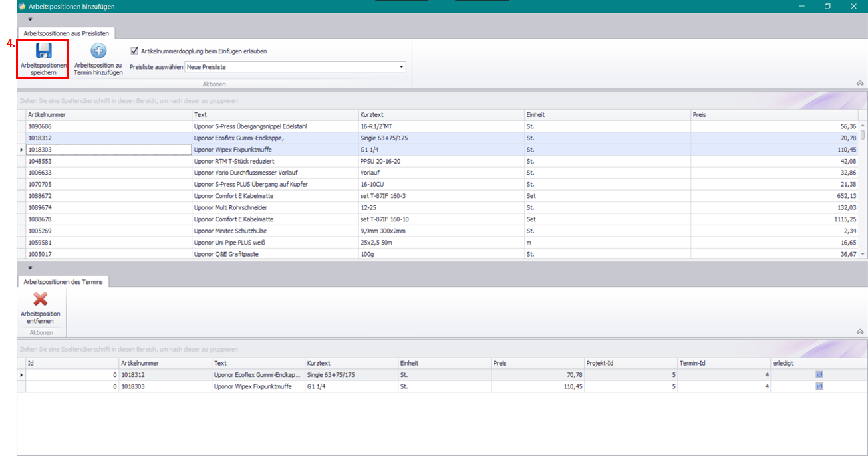Click the application icon in the title bar

coord(21,6)
